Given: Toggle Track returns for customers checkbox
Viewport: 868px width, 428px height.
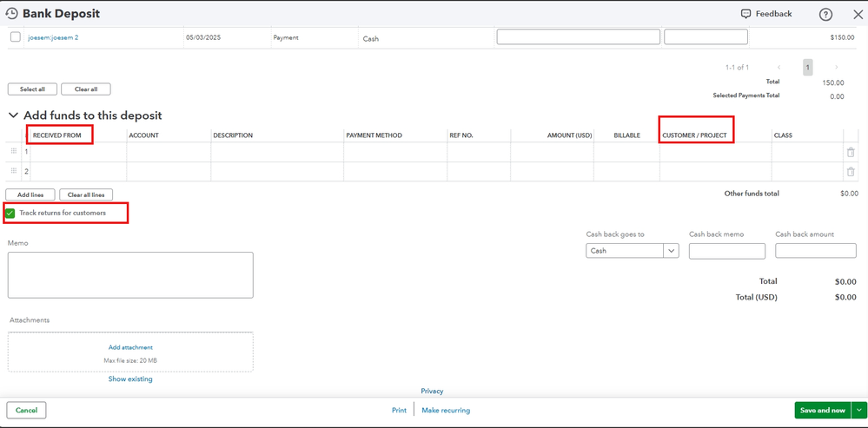Looking at the screenshot, I should [x=10, y=213].
